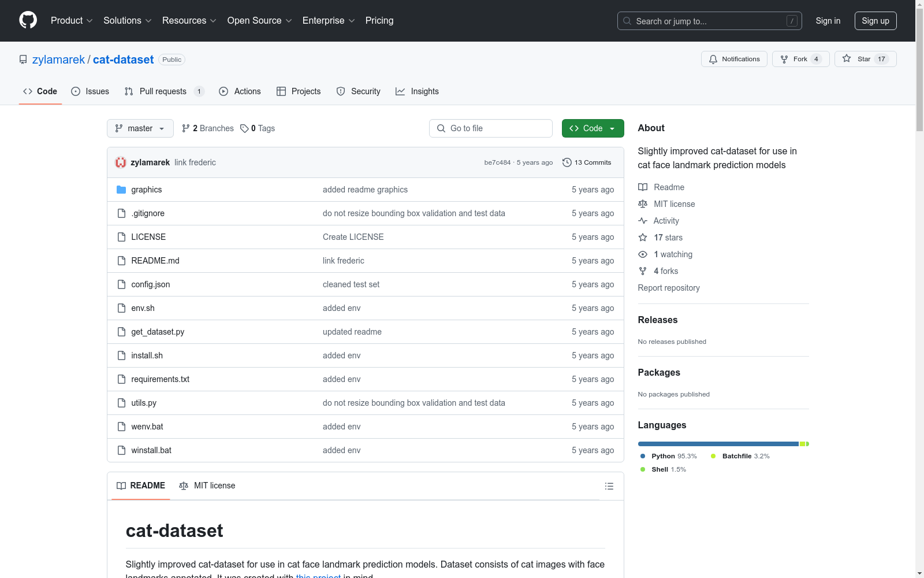The height and width of the screenshot is (578, 924).
Task: Expand the Product menu
Action: click(x=72, y=21)
